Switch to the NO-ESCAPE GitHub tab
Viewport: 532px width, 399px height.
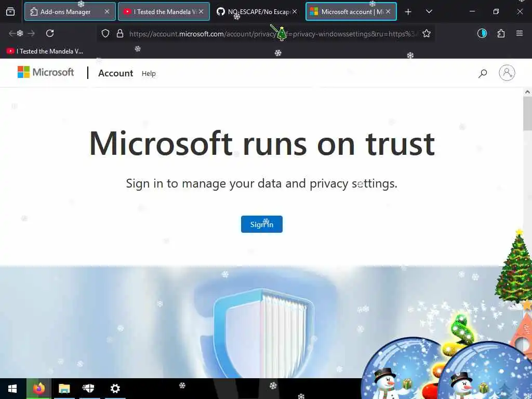pos(258,11)
